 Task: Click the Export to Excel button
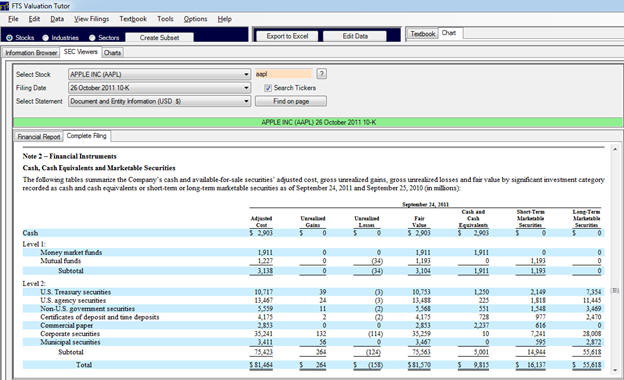tap(287, 36)
